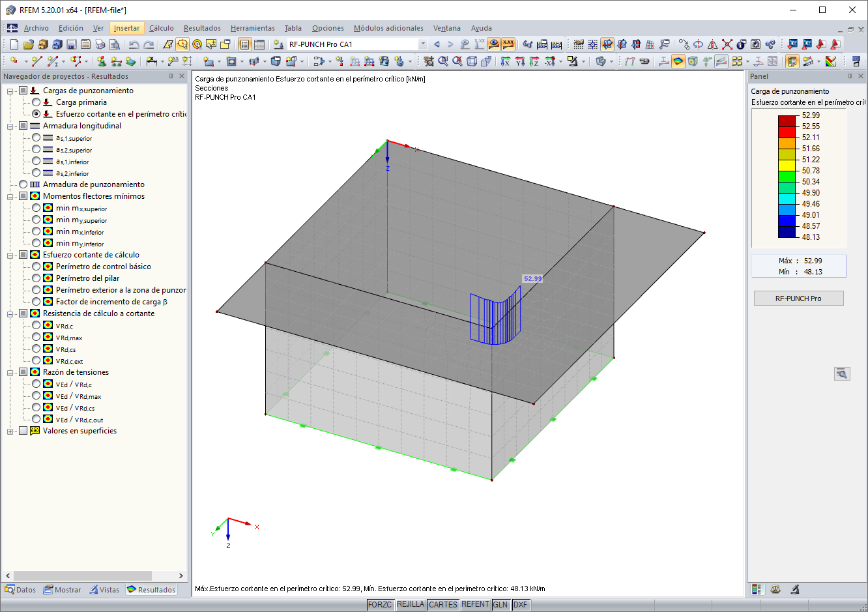Screen dimensions: 868x612
Task: Pin the Navegador de proyectos panel
Action: [x=171, y=76]
